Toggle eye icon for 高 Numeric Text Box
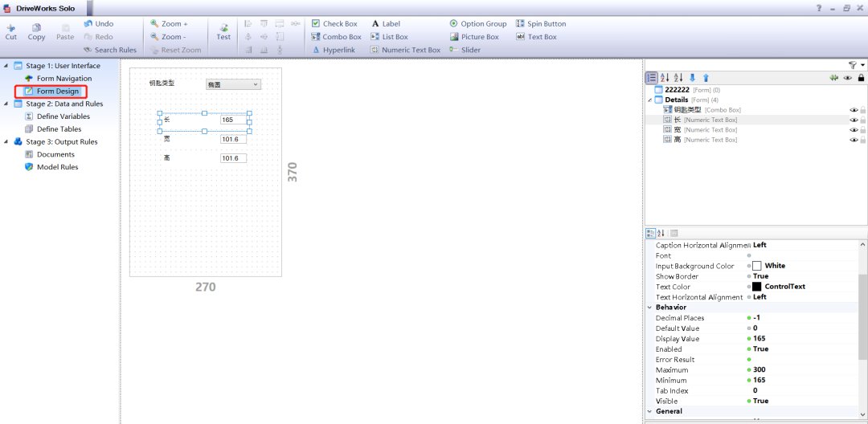This screenshot has width=868, height=424. click(x=854, y=140)
